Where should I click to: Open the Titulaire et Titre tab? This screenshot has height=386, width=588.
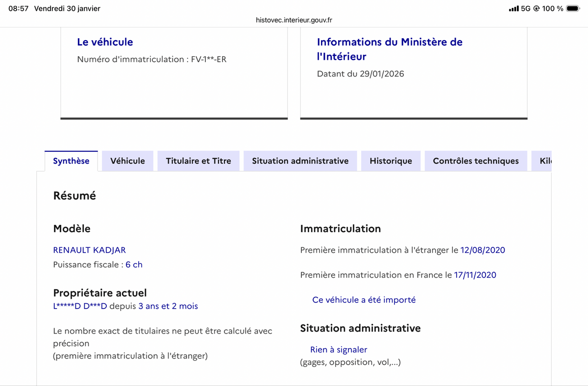tap(198, 161)
